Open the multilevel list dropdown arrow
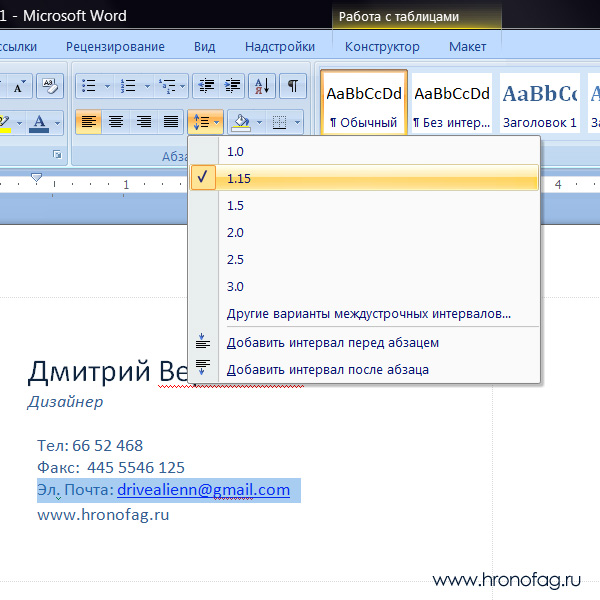Image resolution: width=600 pixels, height=600 pixels. (183, 86)
